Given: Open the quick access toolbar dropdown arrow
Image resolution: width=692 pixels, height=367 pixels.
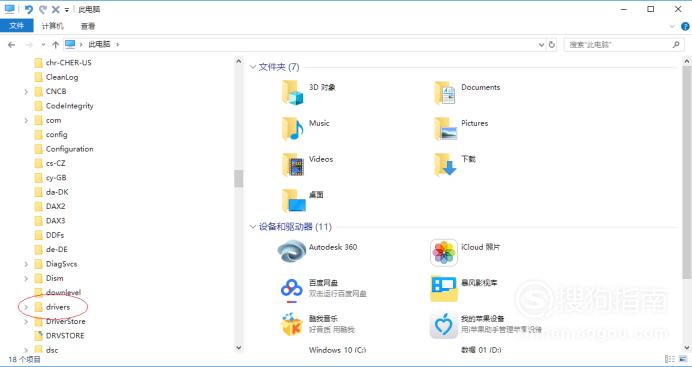Looking at the screenshot, I should pyautogui.click(x=67, y=10).
